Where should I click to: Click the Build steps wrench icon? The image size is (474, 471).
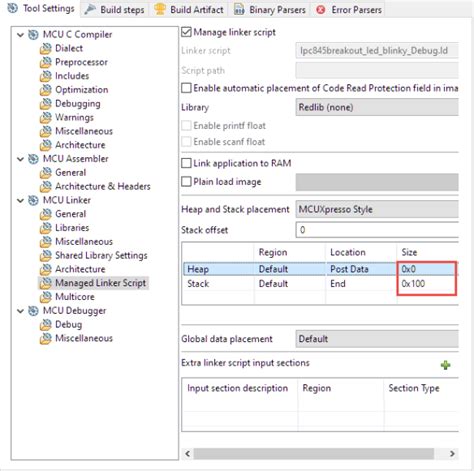point(90,9)
